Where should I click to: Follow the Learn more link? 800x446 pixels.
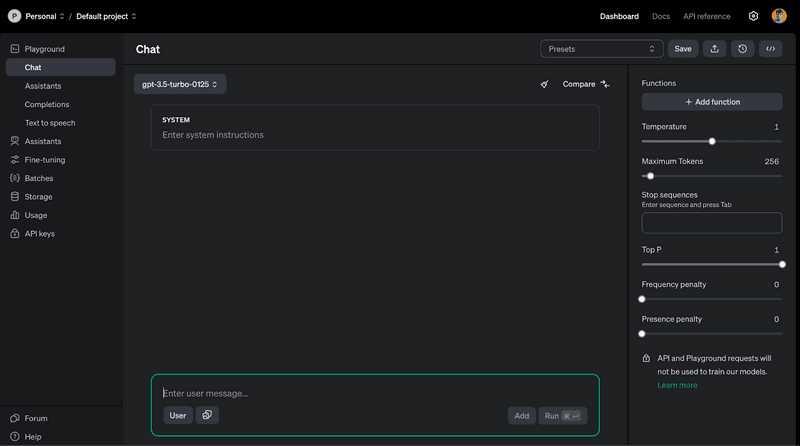coord(677,385)
